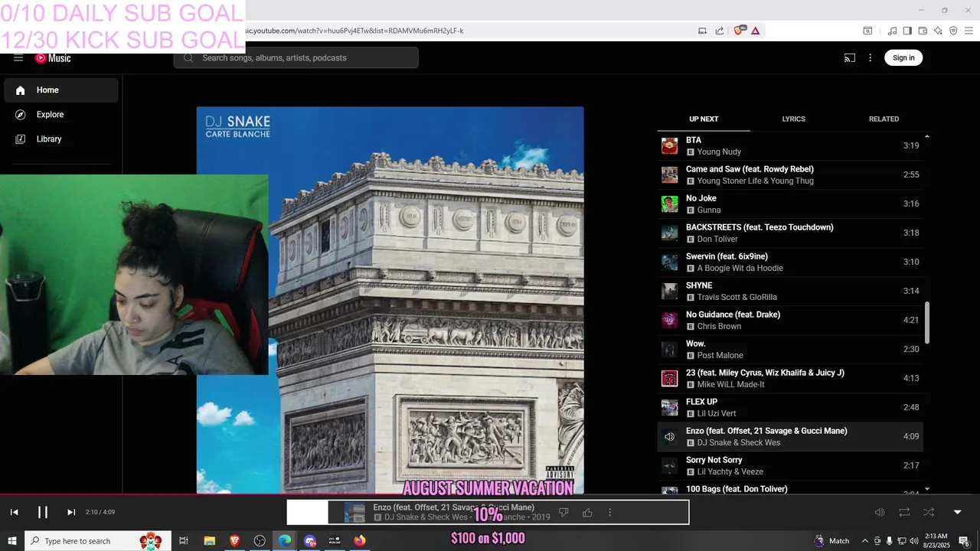Click the install app icon in address bar
The height and width of the screenshot is (551, 980).
(x=702, y=31)
